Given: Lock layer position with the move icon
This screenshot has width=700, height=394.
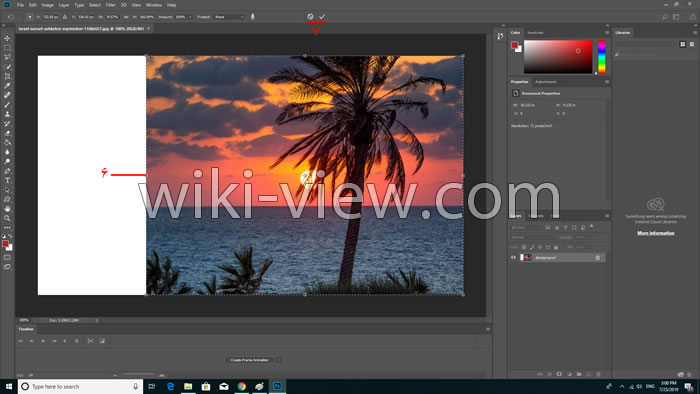Looking at the screenshot, I should point(540,247).
